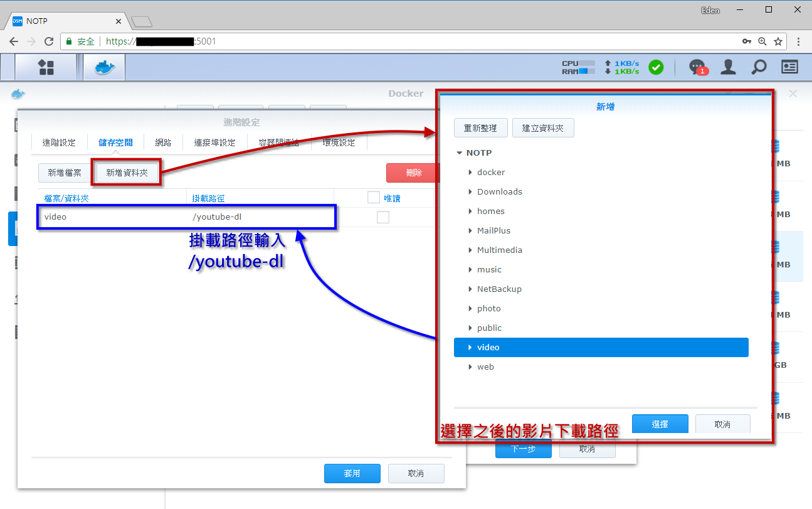Expand the video folder arrow
Viewport: 812px width, 509px height.
coord(470,347)
